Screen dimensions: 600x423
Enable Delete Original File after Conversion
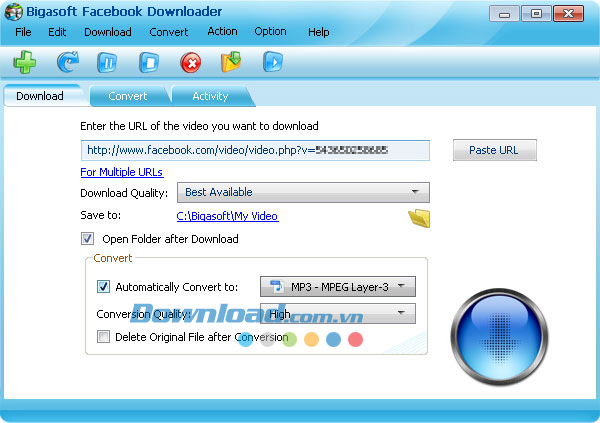[103, 336]
